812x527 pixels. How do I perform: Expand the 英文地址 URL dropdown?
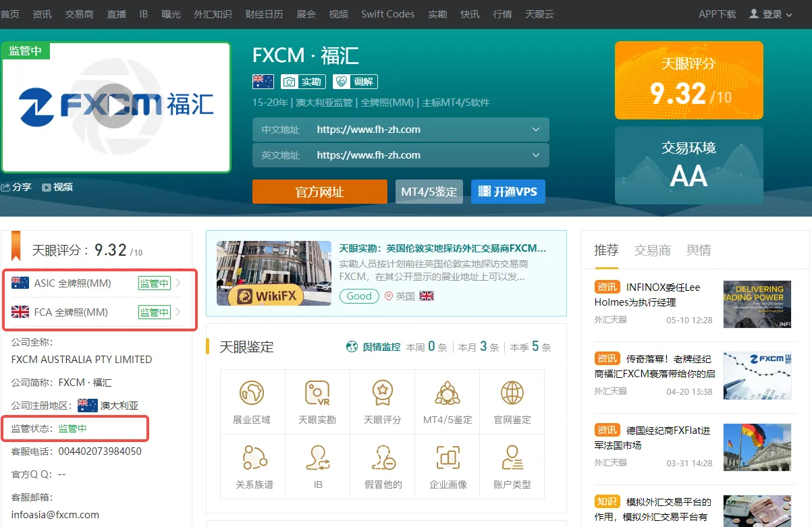pos(536,155)
